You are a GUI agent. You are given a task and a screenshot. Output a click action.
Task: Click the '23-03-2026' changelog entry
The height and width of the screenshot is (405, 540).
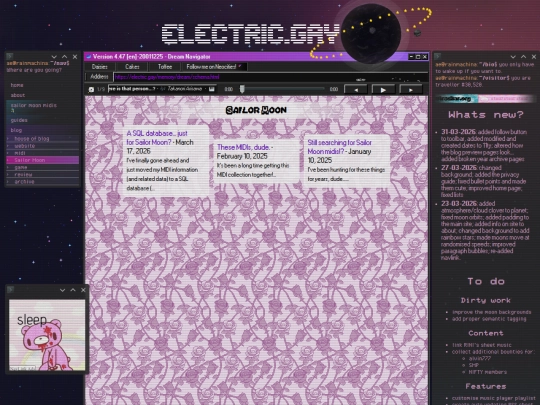point(485,230)
